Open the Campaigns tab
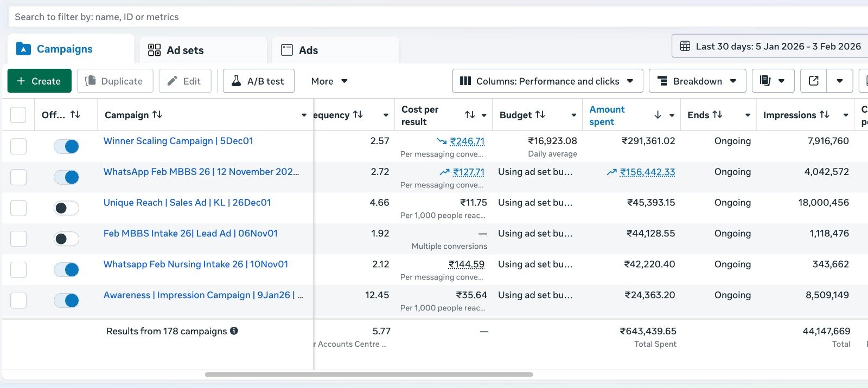Image resolution: width=868 pixels, height=388 pixels. [71, 49]
